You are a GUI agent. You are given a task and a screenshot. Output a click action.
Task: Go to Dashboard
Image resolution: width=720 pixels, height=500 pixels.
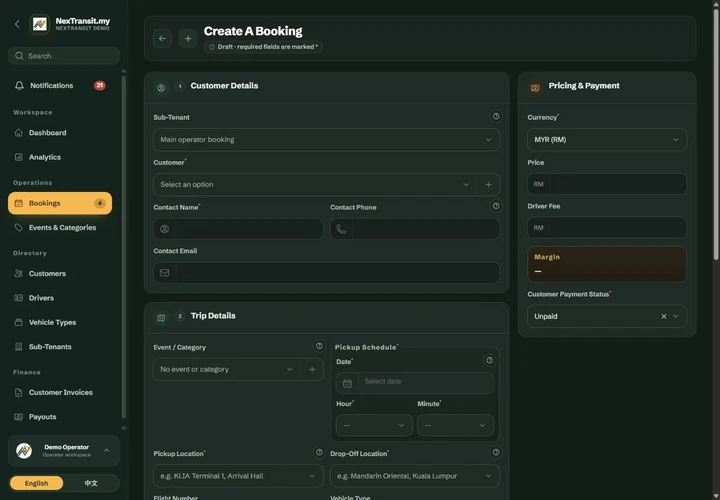[60, 133]
